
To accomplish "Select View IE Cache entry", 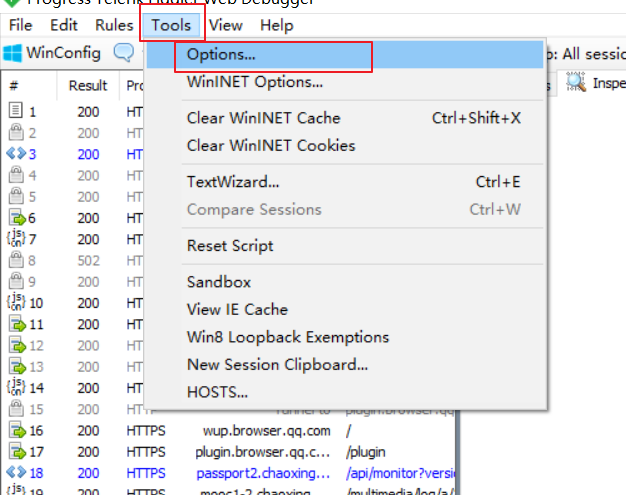I will [345, 309].
